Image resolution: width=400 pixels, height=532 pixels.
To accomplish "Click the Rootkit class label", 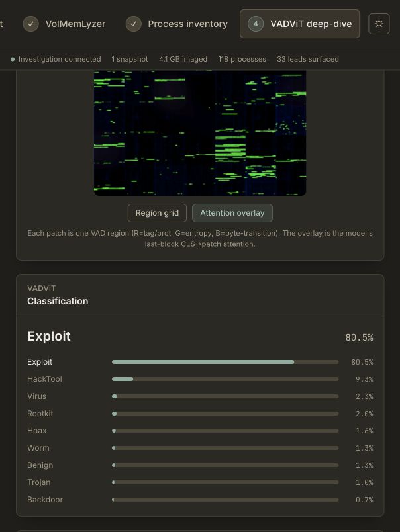I will point(40,414).
